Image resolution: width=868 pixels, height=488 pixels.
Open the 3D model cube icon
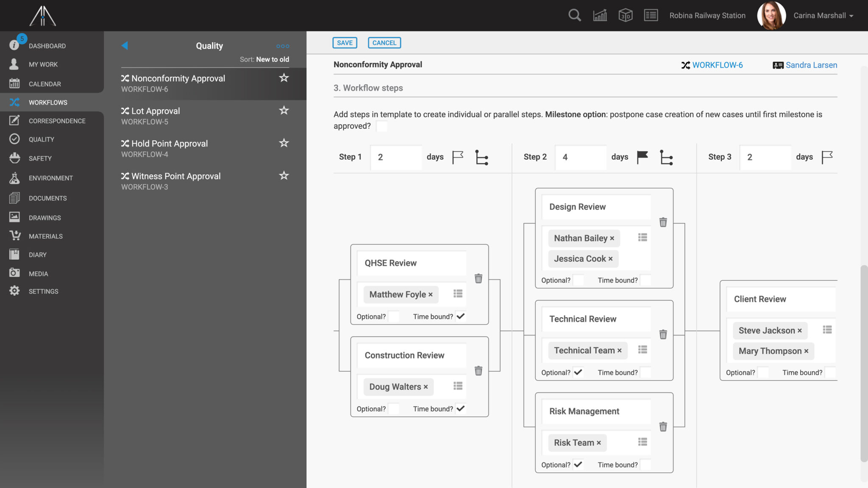(x=625, y=16)
